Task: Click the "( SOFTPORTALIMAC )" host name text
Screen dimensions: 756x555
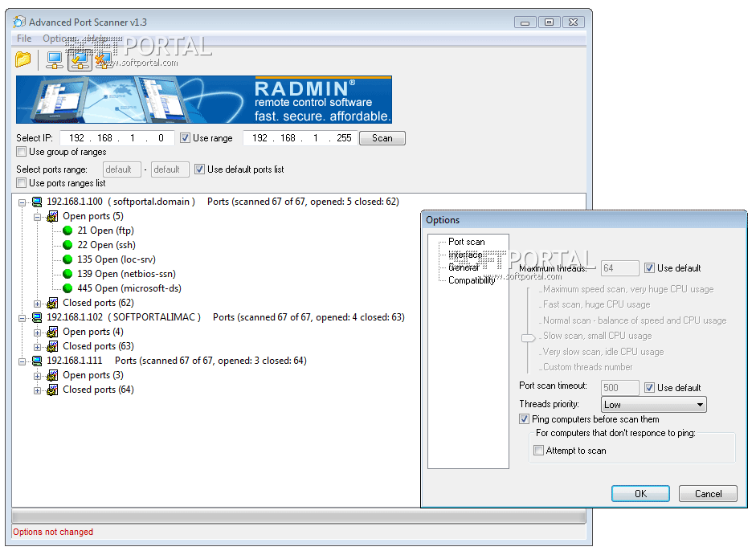Action: (153, 317)
